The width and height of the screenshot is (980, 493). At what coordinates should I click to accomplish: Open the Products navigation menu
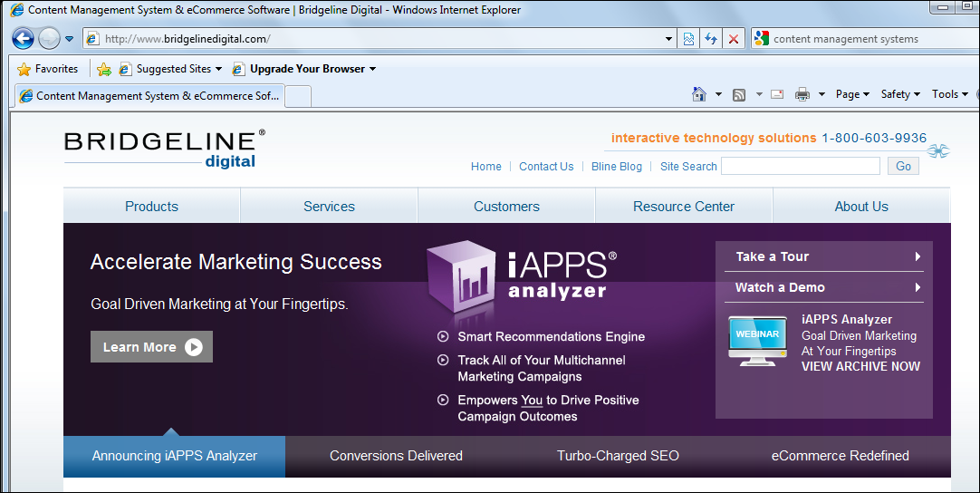[x=152, y=206]
